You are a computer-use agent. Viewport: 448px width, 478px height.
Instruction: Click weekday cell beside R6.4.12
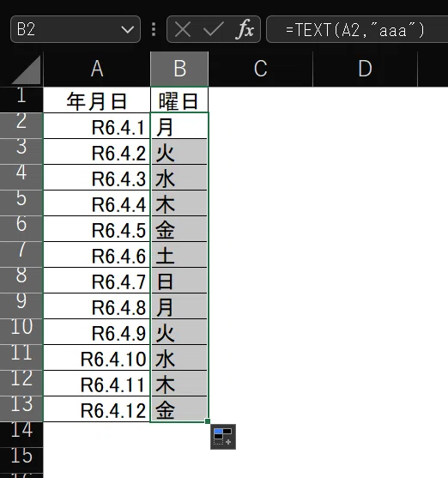click(179, 409)
